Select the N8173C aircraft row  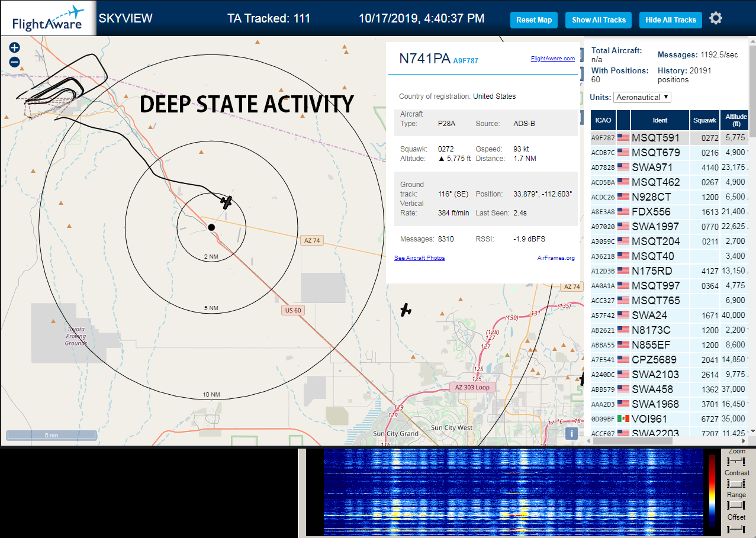pyautogui.click(x=670, y=330)
